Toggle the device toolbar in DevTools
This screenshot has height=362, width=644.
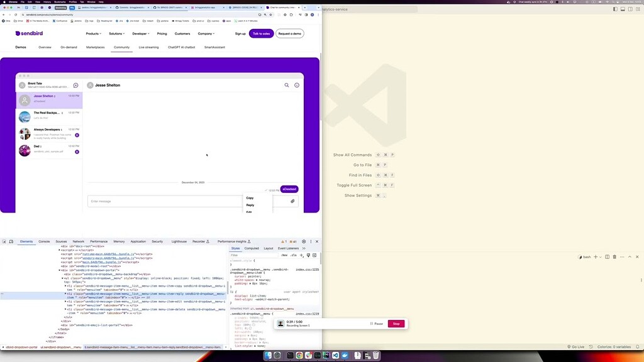tap(11, 241)
